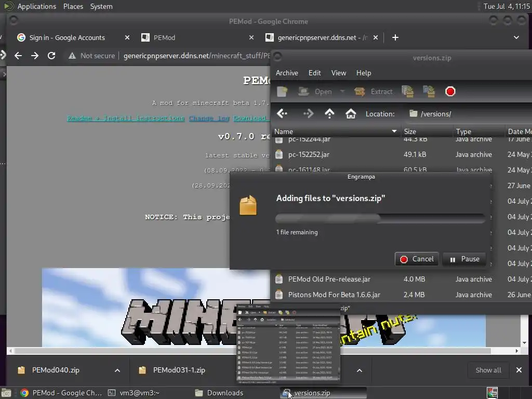Click Extract in the Engrampa toolbar
The height and width of the screenshot is (399, 532).
click(373, 91)
